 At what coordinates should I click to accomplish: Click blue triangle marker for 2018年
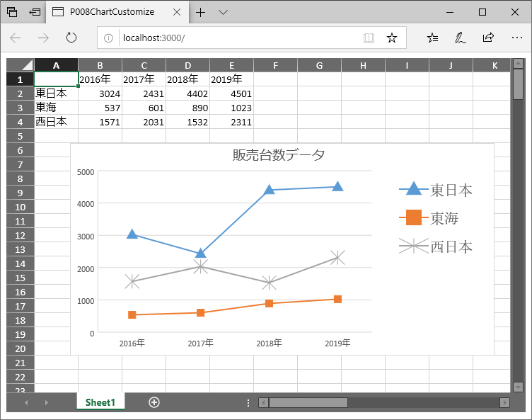click(269, 189)
